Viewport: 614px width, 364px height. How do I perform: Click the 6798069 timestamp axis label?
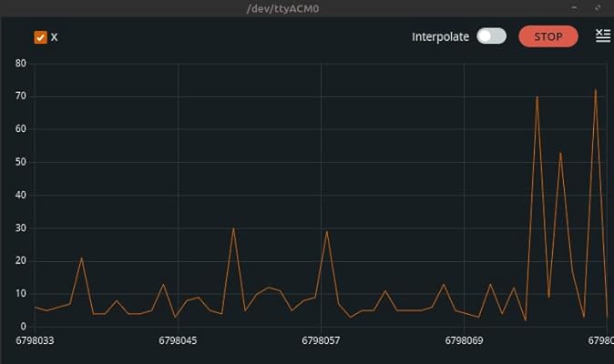[464, 340]
